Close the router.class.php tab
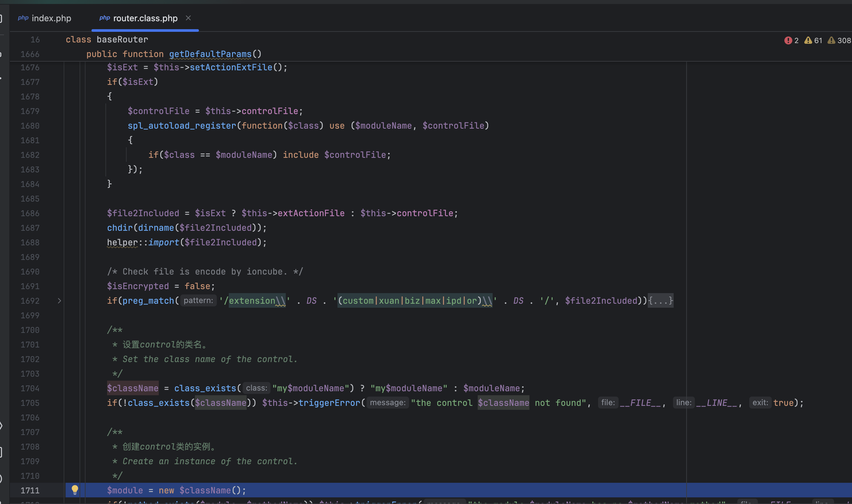Viewport: 852px width, 504px height. tap(188, 18)
